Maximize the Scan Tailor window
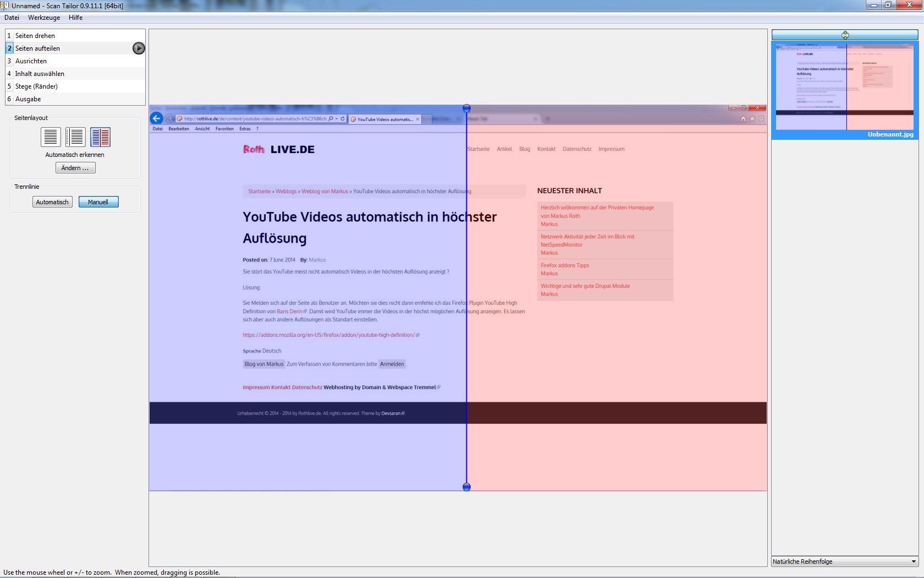The width and height of the screenshot is (924, 578). click(888, 5)
